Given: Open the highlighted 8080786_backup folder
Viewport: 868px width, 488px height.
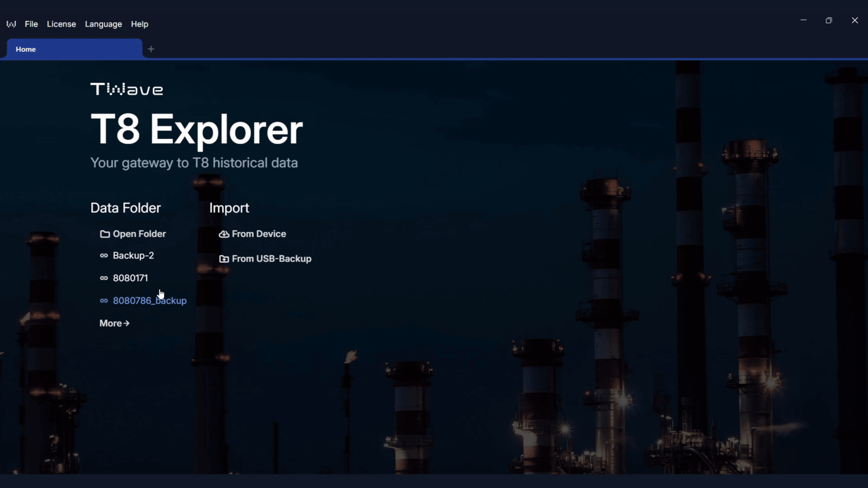Looking at the screenshot, I should [150, 301].
